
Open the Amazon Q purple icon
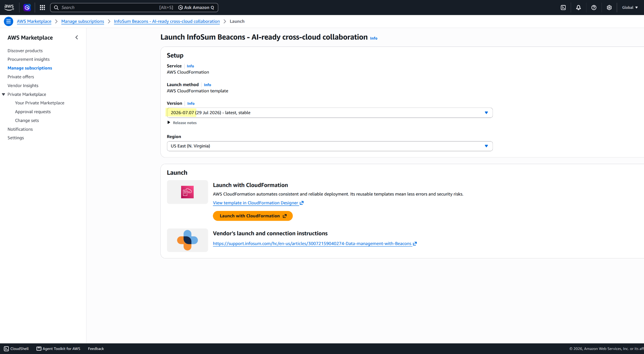[x=27, y=8]
